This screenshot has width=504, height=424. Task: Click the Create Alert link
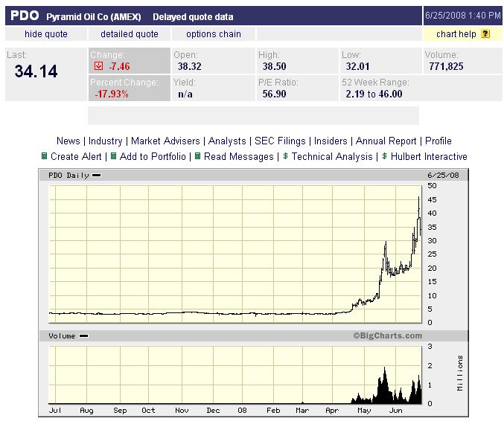[76, 156]
